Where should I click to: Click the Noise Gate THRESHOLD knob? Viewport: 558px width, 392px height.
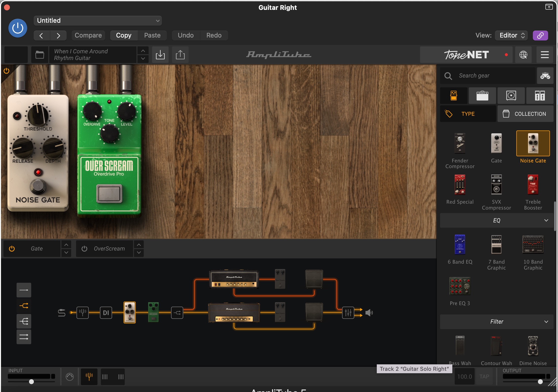click(x=38, y=115)
